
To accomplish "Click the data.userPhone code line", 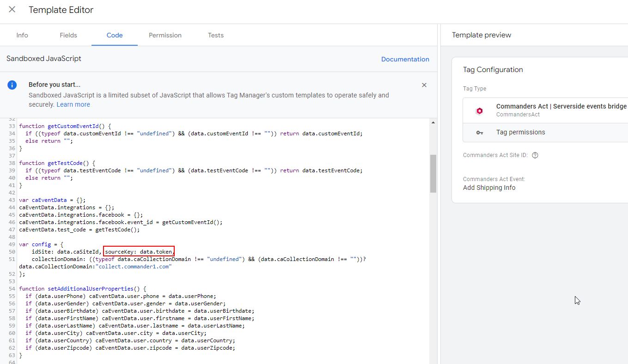I will pos(121,296).
